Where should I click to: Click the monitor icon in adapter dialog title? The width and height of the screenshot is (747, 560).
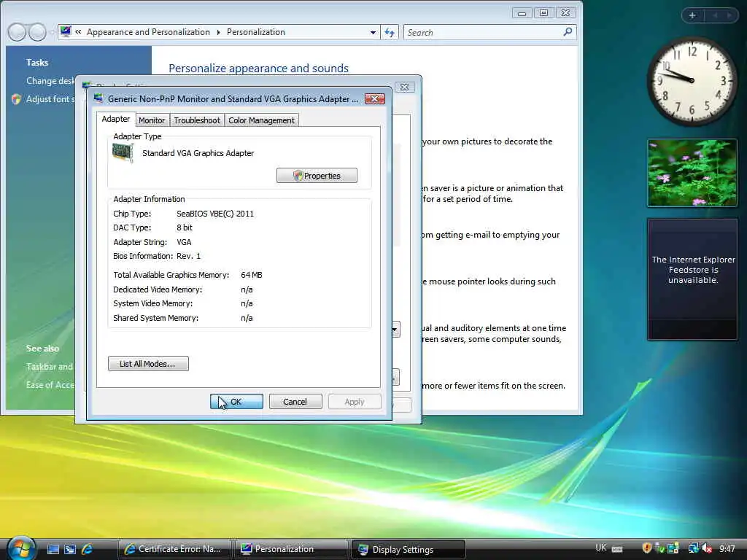[98, 98]
